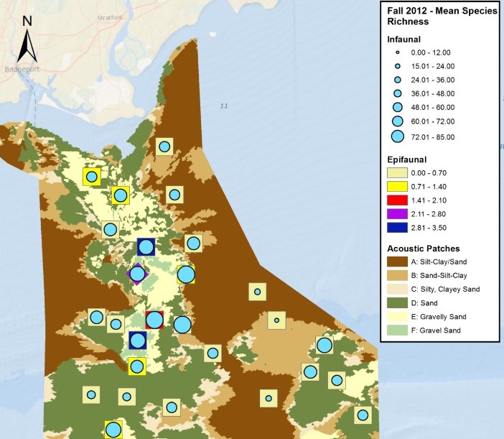Click the '0.00 - 12.00' range text
This screenshot has width=504, height=439.
coord(431,52)
